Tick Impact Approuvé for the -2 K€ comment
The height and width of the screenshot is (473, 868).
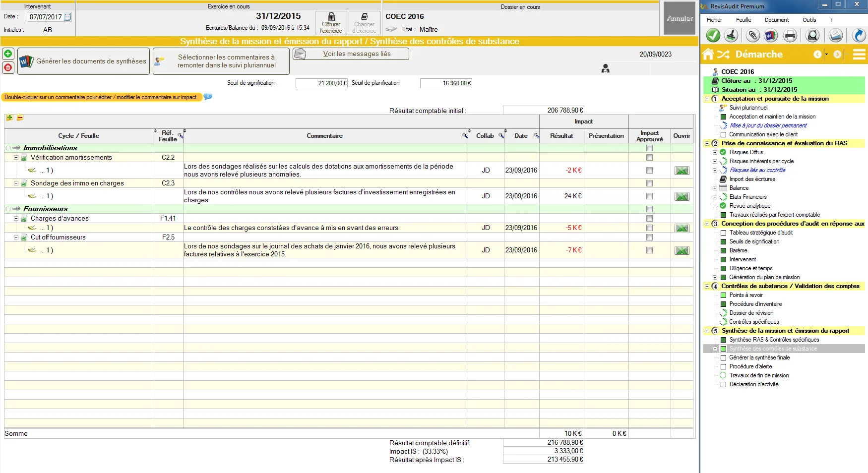coord(649,171)
